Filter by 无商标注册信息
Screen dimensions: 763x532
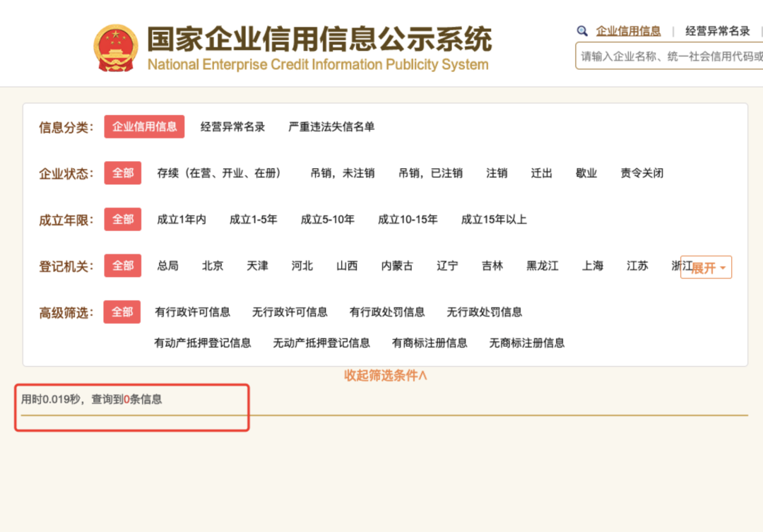[527, 343]
